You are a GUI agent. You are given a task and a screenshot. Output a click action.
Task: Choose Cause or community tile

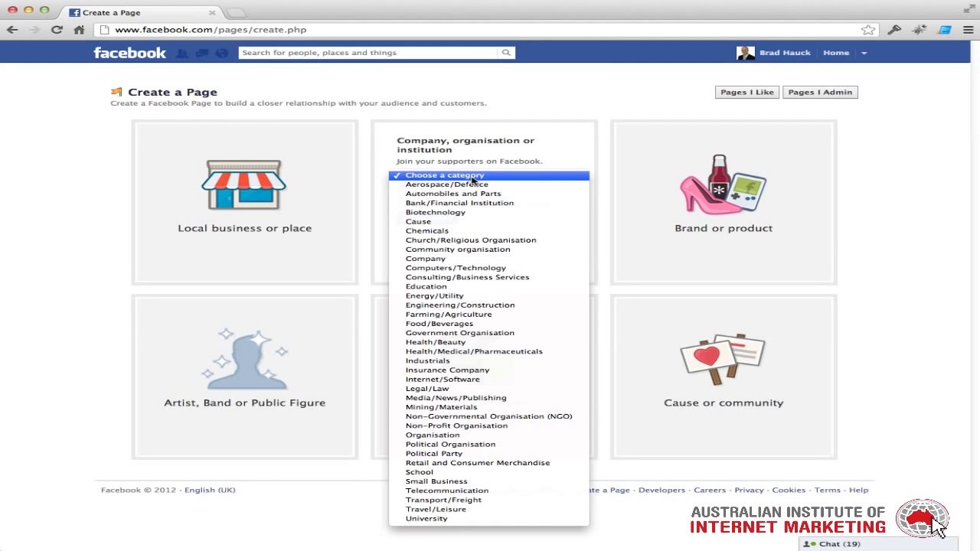coord(724,377)
